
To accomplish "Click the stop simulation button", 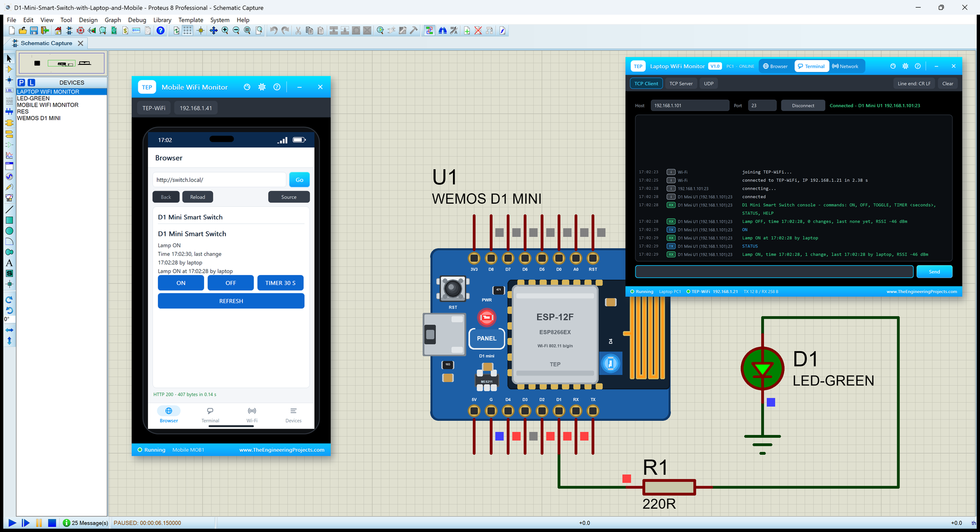I will 52,523.
